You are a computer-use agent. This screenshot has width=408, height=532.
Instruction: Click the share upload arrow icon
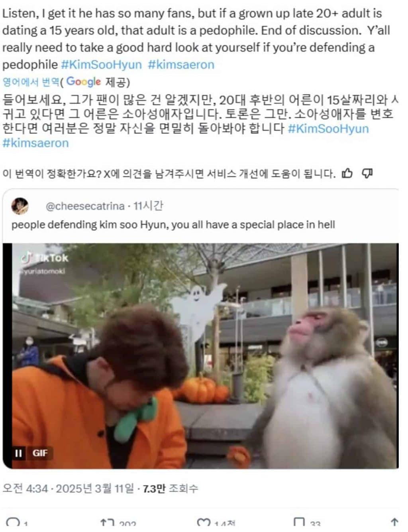pos(394,522)
